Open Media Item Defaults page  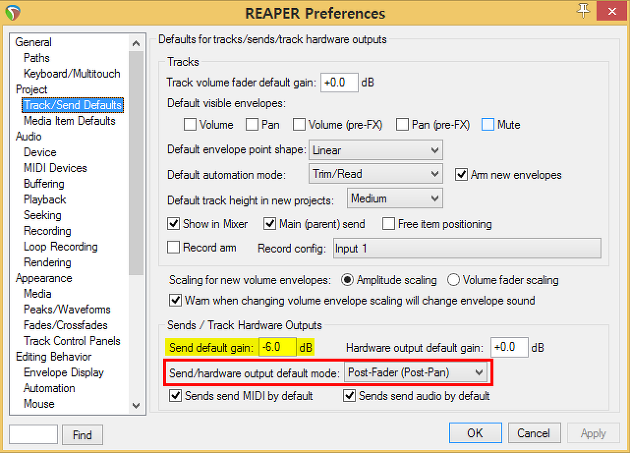(x=70, y=121)
